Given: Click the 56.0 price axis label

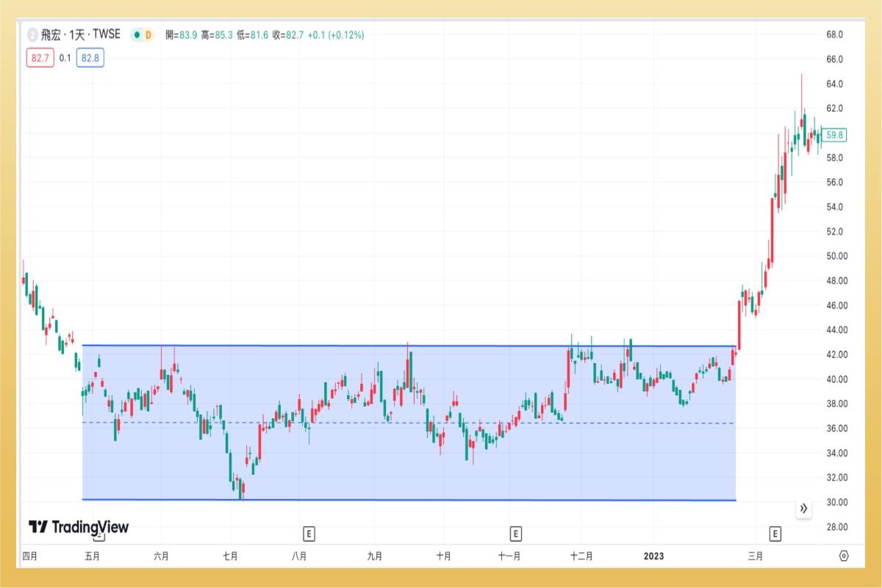Looking at the screenshot, I should [x=834, y=182].
